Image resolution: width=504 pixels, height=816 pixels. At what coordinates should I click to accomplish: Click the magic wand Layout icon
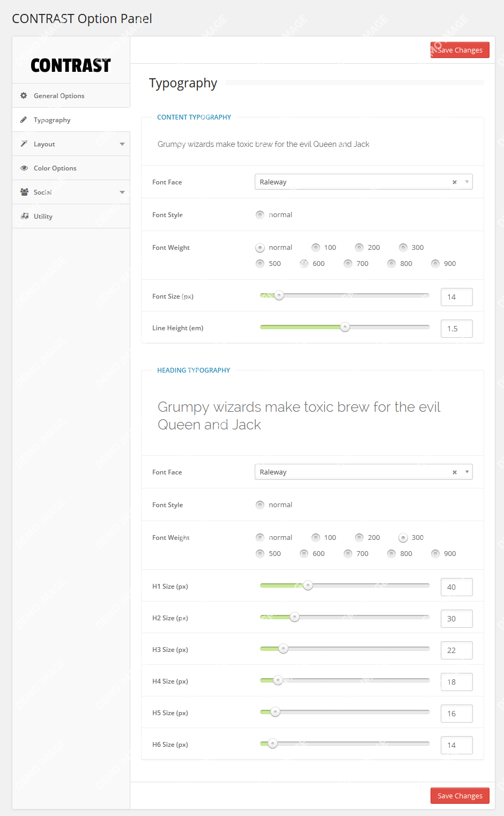pos(24,144)
